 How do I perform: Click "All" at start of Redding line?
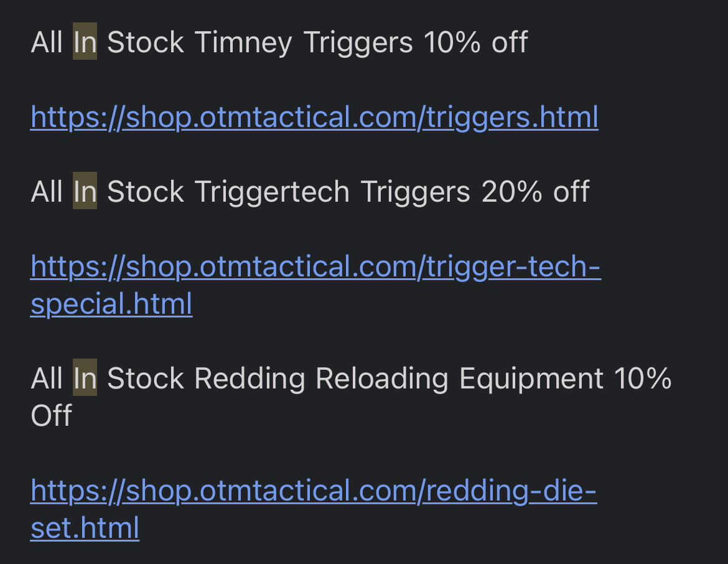pos(47,378)
